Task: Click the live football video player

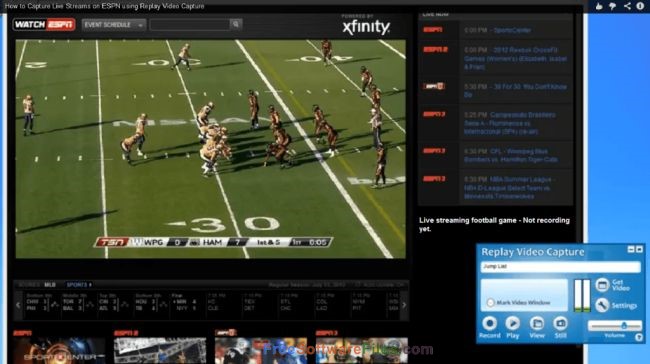Action: click(x=211, y=149)
